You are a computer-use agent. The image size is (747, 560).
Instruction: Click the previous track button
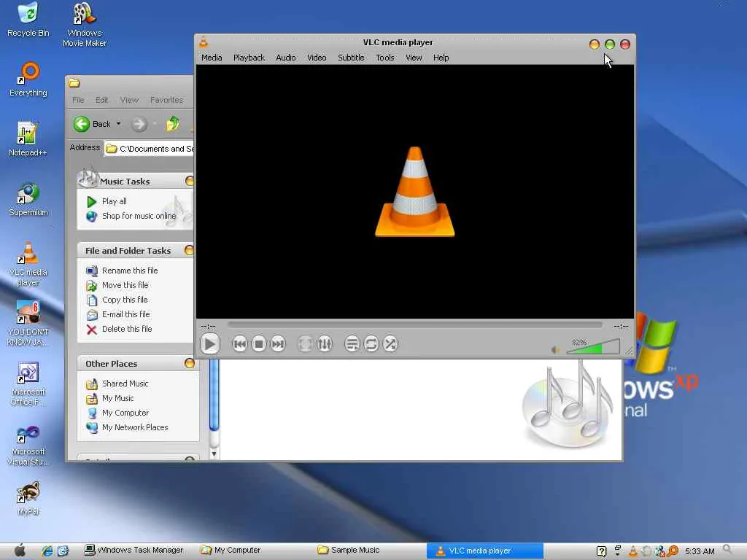(239, 344)
